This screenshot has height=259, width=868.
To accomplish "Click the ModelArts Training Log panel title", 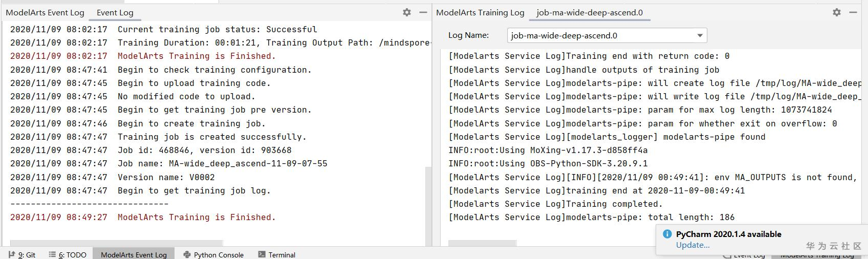I will coord(480,13).
